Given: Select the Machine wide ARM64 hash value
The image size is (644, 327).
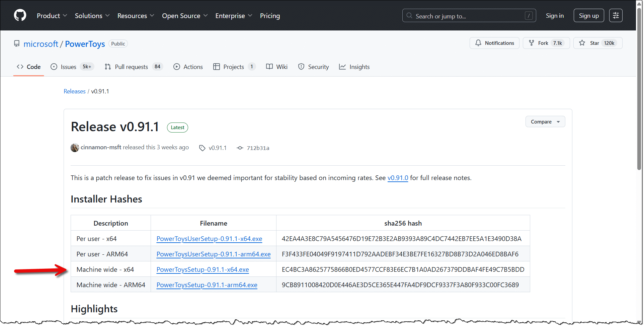Looking at the screenshot, I should [400, 285].
